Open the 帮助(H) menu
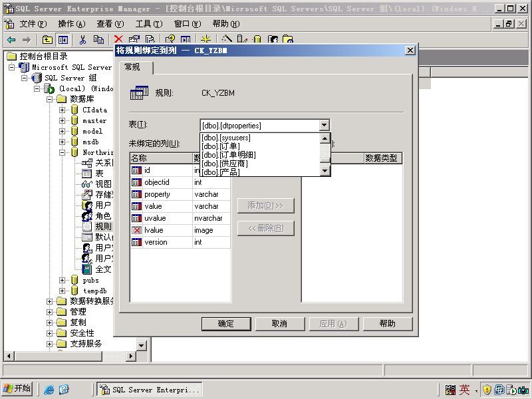Image resolution: width=532 pixels, height=399 pixels. [226, 24]
